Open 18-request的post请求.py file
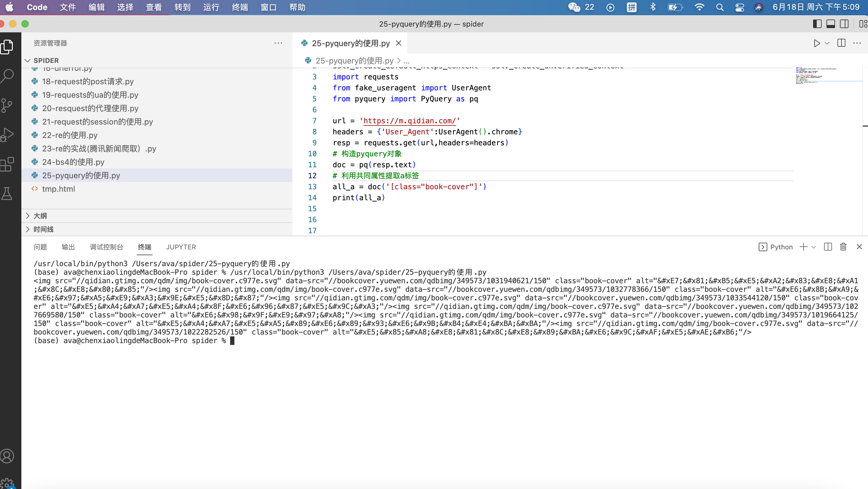The image size is (868, 489). (x=157, y=81)
